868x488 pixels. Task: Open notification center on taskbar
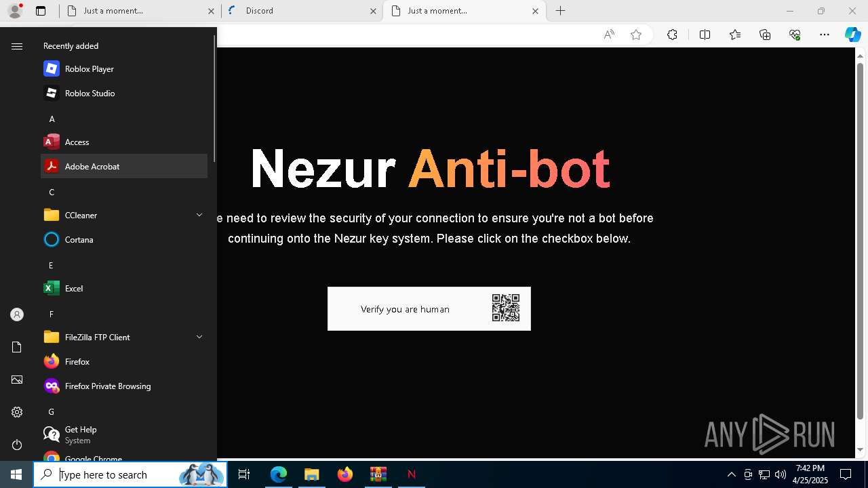pyautogui.click(x=846, y=474)
